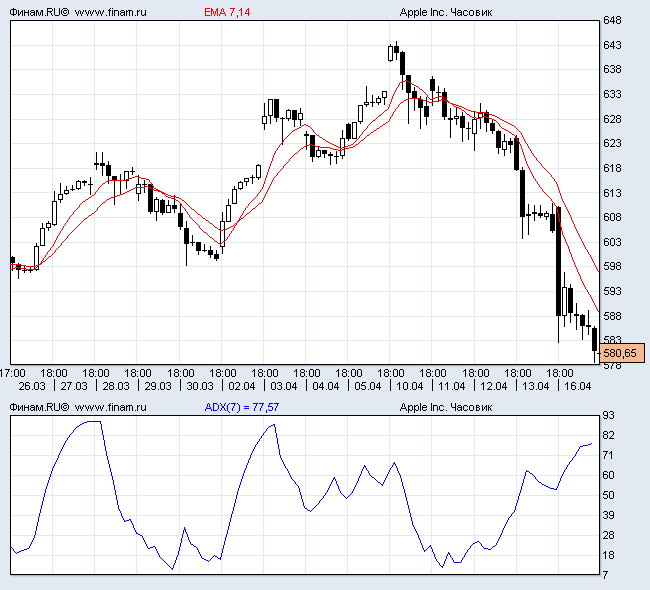Click the 608 price axis value
650x590 pixels.
point(612,217)
